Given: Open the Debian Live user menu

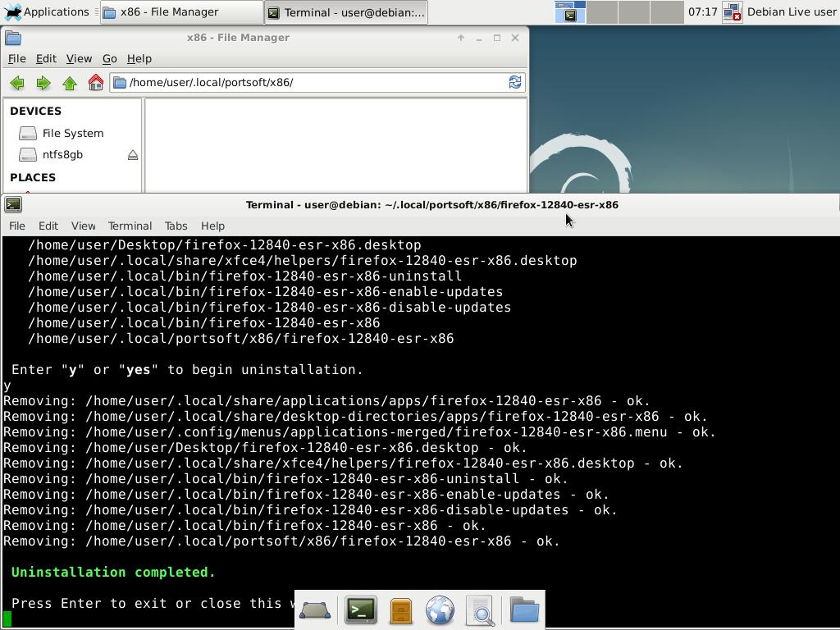Looking at the screenshot, I should (792, 11).
